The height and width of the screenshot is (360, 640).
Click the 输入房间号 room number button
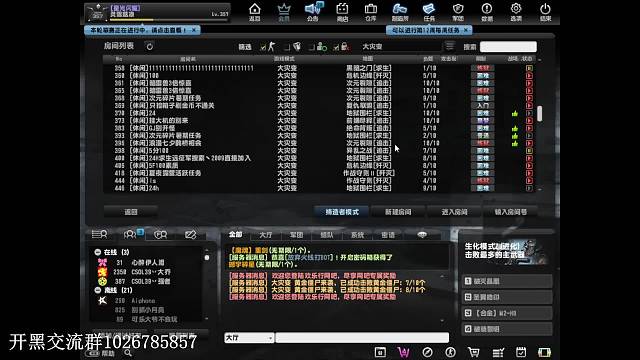(x=511, y=212)
